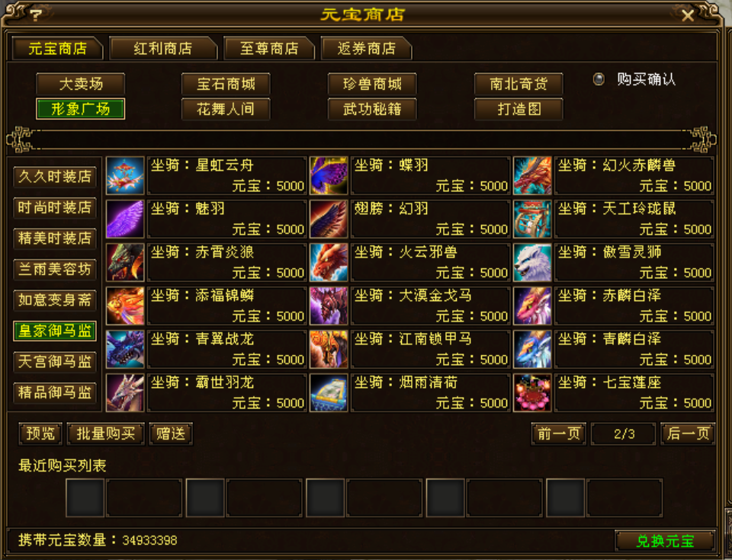The width and height of the screenshot is (732, 560).
Task: Select the 星虹云舟 mount icon
Action: pos(125,175)
